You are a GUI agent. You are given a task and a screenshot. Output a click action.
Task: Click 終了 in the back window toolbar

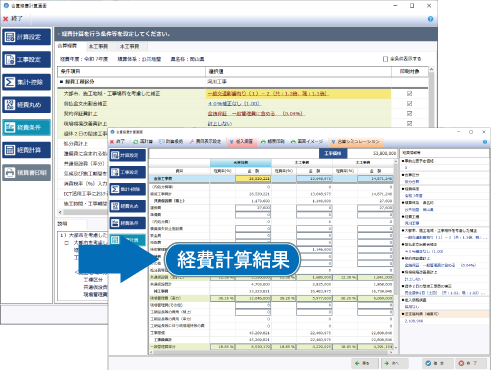[x=13, y=19]
